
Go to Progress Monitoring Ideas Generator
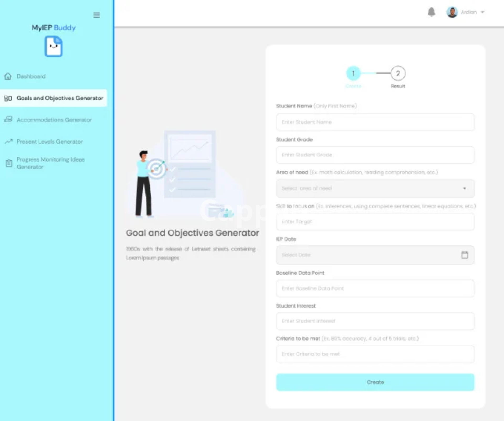(50, 163)
